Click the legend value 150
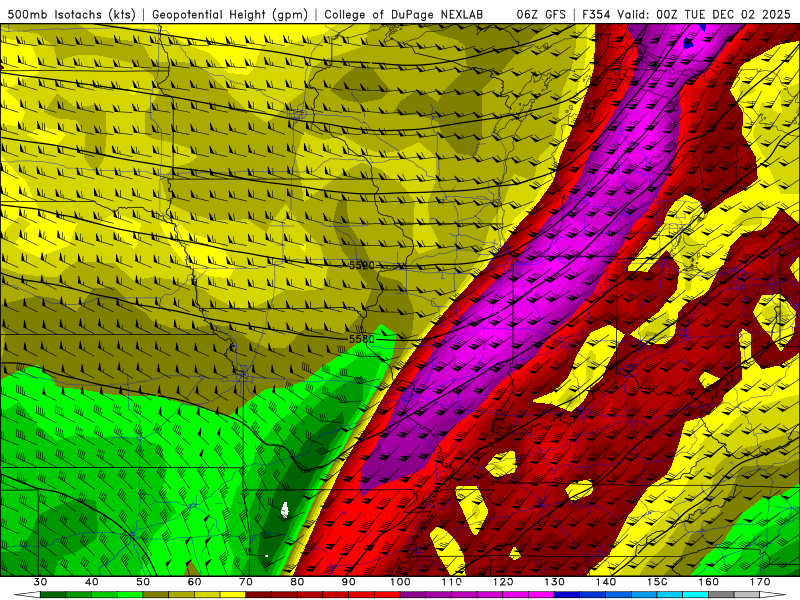 (657, 582)
